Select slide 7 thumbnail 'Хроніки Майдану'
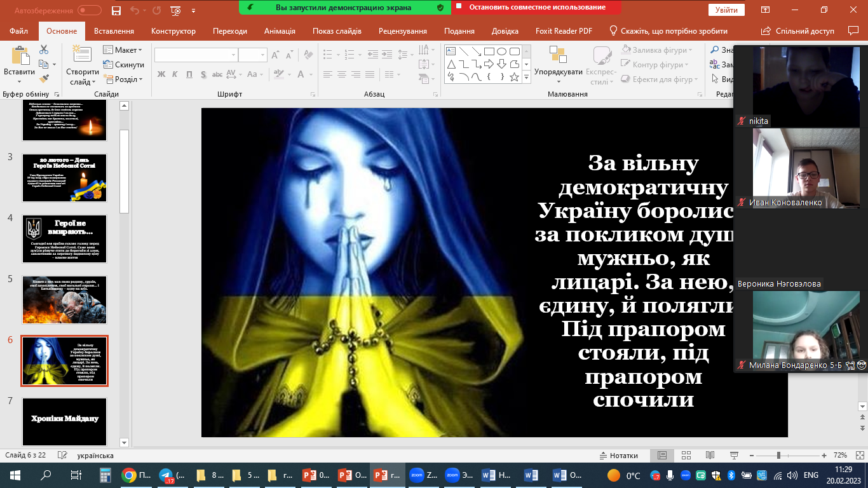Screen dimensions: 868x488 click(65, 421)
